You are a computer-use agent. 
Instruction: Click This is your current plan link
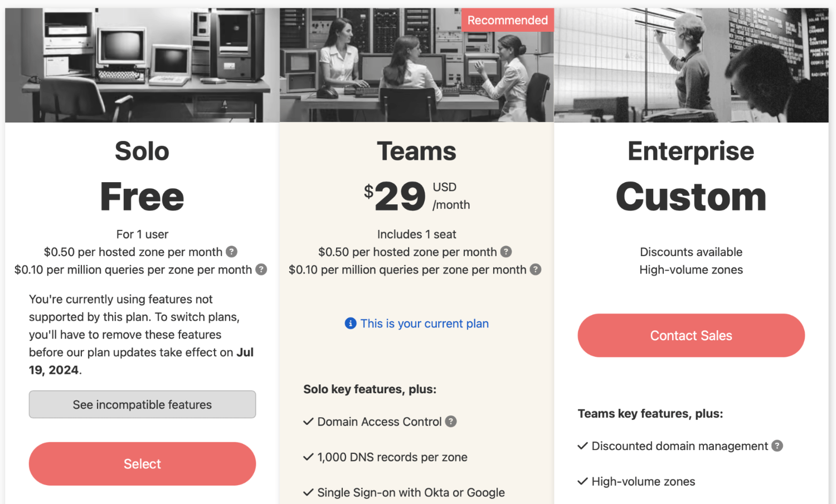point(424,323)
